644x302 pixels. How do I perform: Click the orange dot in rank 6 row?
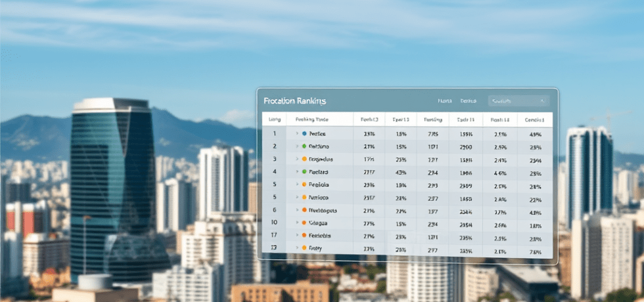pyautogui.click(x=304, y=210)
